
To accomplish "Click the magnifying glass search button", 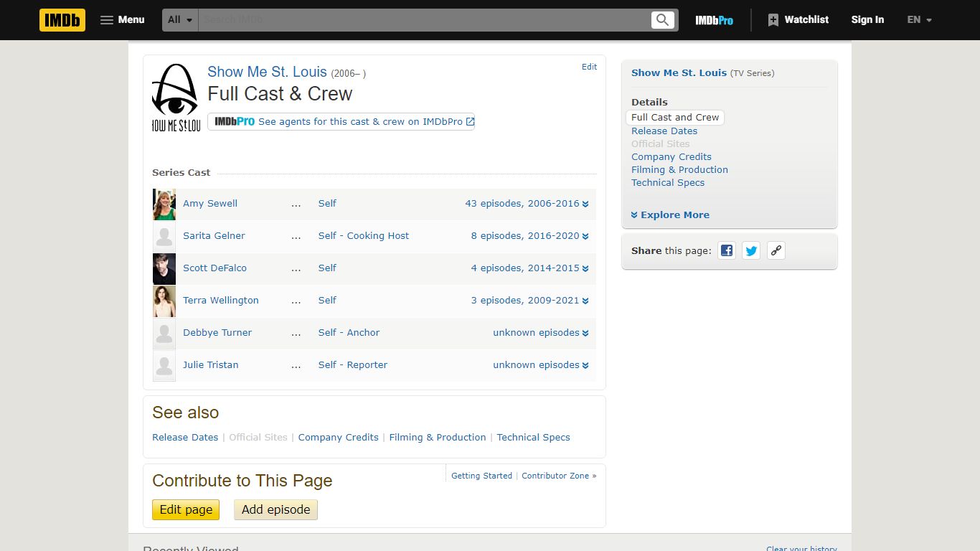I will tap(663, 20).
